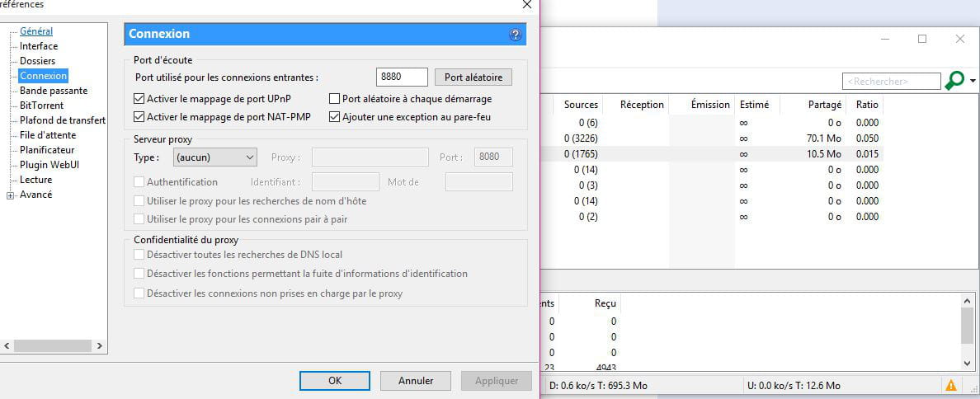Open the proxy Type dropdown showing (aucun)
This screenshot has height=399, width=980.
(x=215, y=157)
